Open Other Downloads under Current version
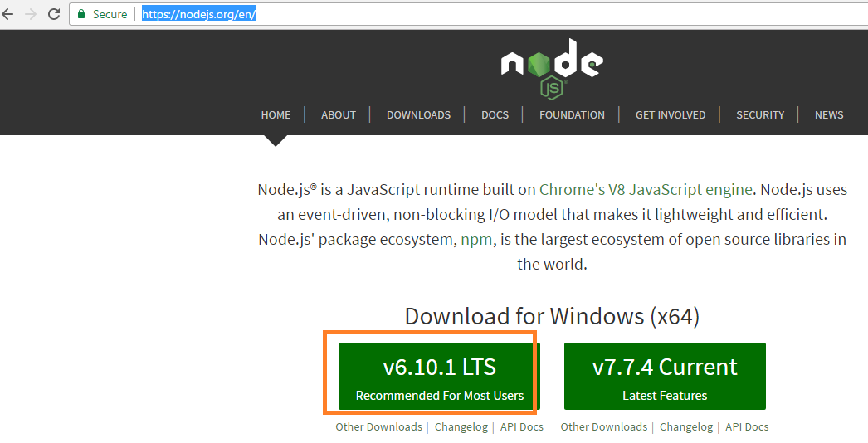Image resolution: width=868 pixels, height=443 pixels. [604, 427]
